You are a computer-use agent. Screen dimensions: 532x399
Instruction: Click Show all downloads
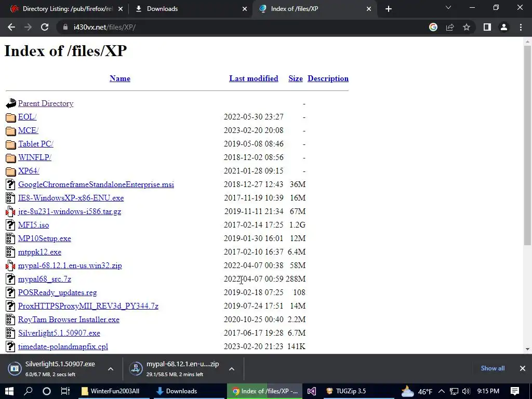tap(493, 368)
